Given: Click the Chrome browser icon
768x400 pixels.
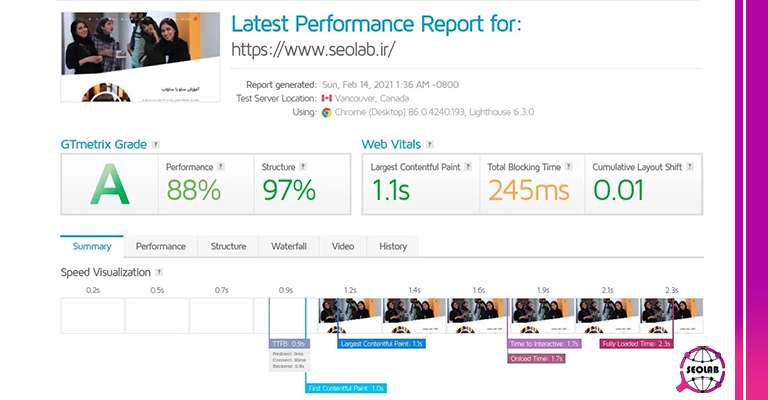Looking at the screenshot, I should 327,113.
